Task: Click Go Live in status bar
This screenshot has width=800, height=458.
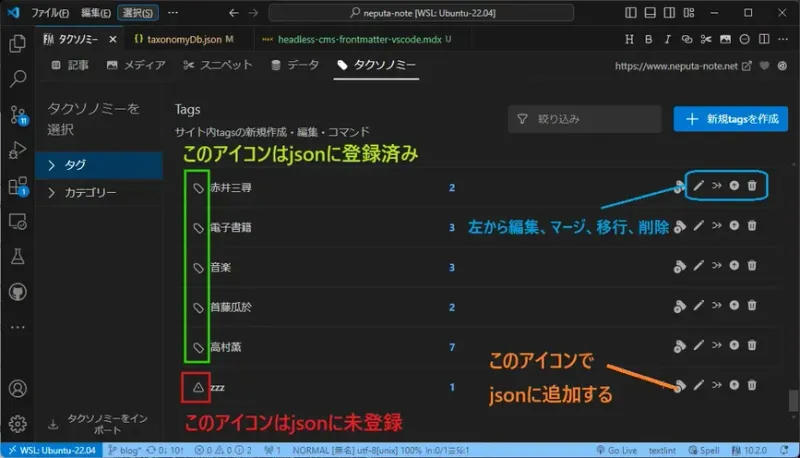Action: [x=616, y=450]
